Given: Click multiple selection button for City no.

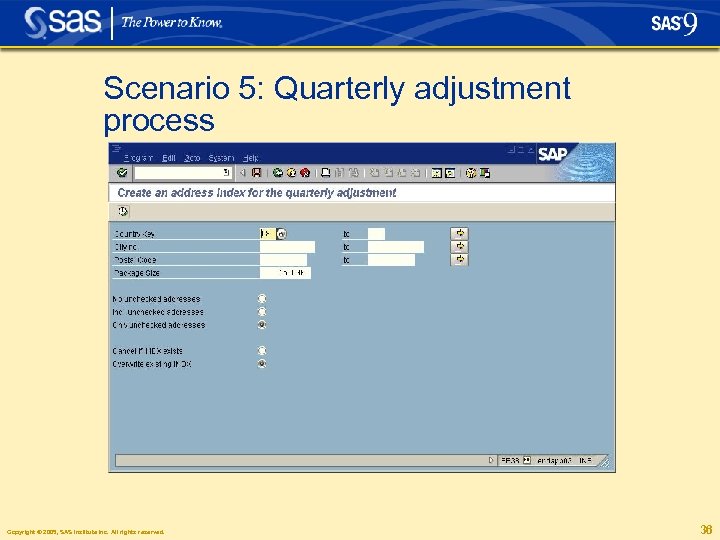Looking at the screenshot, I should pos(460,247).
